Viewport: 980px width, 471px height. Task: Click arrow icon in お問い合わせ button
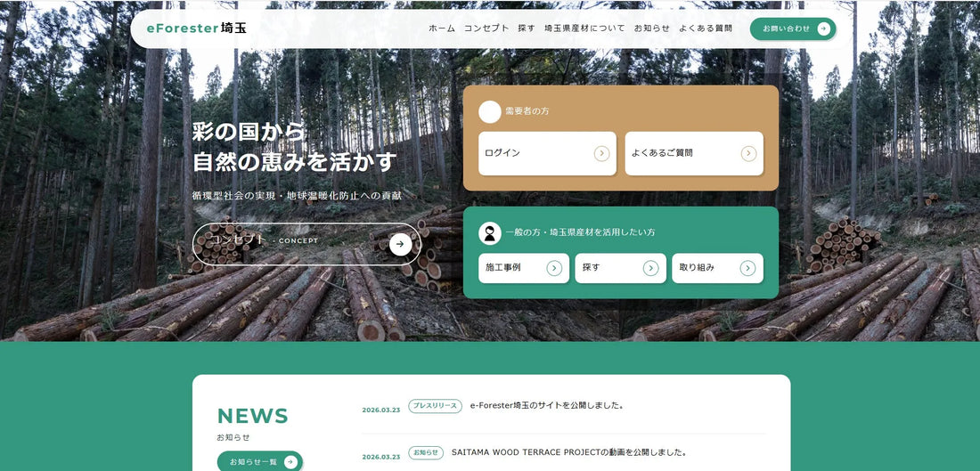824,28
